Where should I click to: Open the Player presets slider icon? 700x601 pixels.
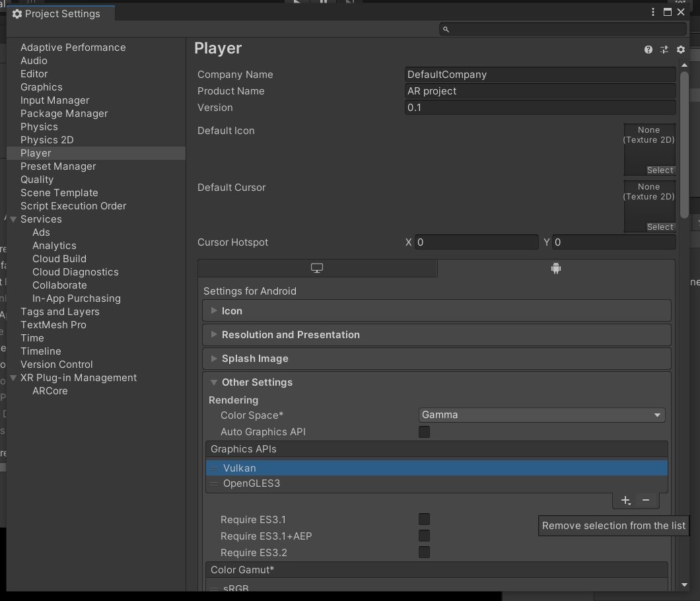[x=664, y=50]
